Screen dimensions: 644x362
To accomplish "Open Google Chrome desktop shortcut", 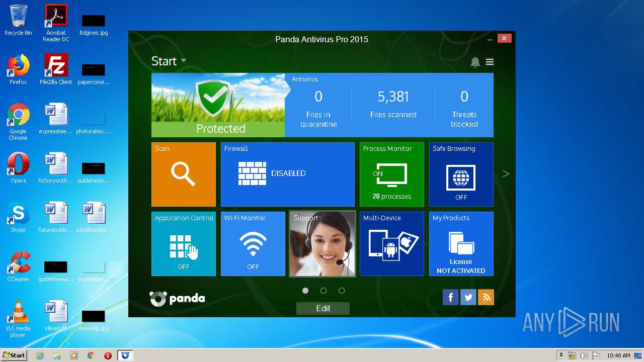I will click(18, 122).
